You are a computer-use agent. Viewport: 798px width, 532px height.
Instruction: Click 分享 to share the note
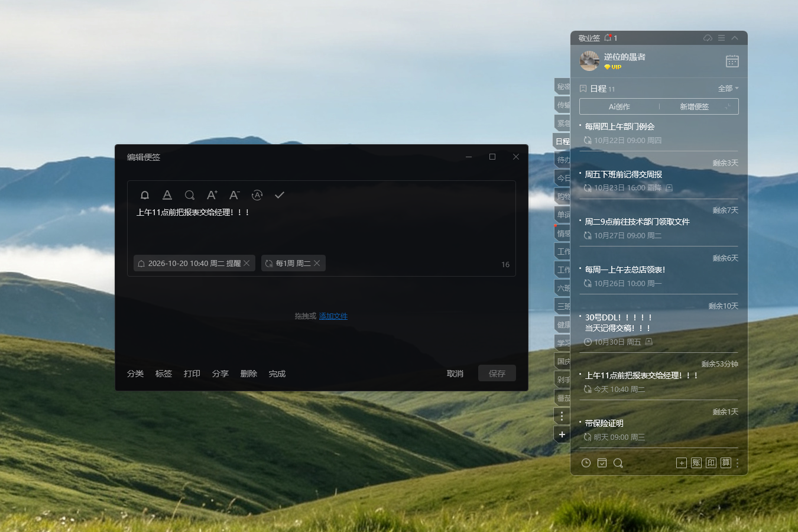click(x=220, y=374)
